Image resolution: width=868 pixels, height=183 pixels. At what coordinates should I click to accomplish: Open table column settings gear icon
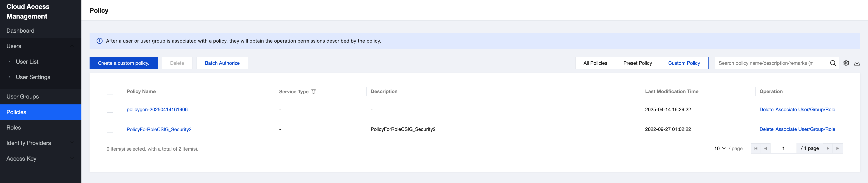(846, 63)
